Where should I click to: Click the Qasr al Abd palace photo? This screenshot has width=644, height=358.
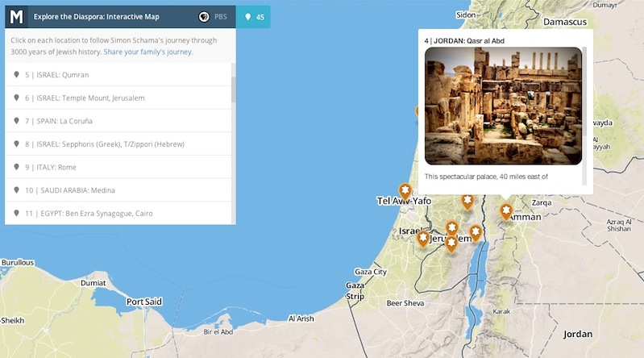503,105
